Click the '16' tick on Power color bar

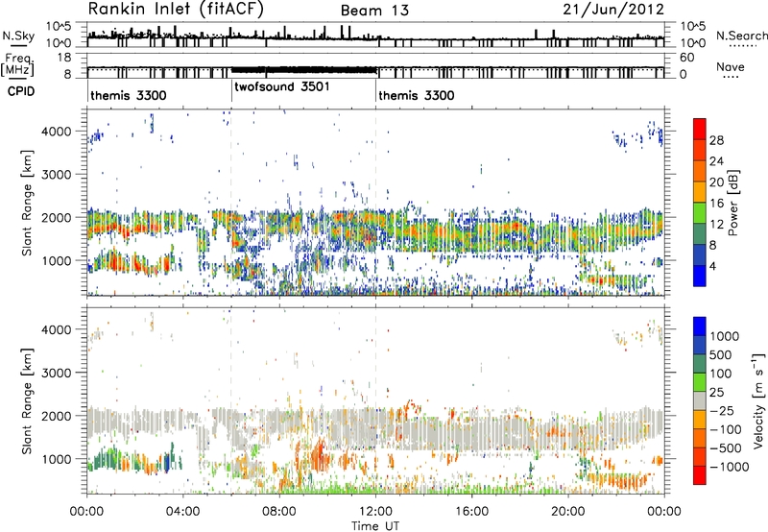pos(716,204)
